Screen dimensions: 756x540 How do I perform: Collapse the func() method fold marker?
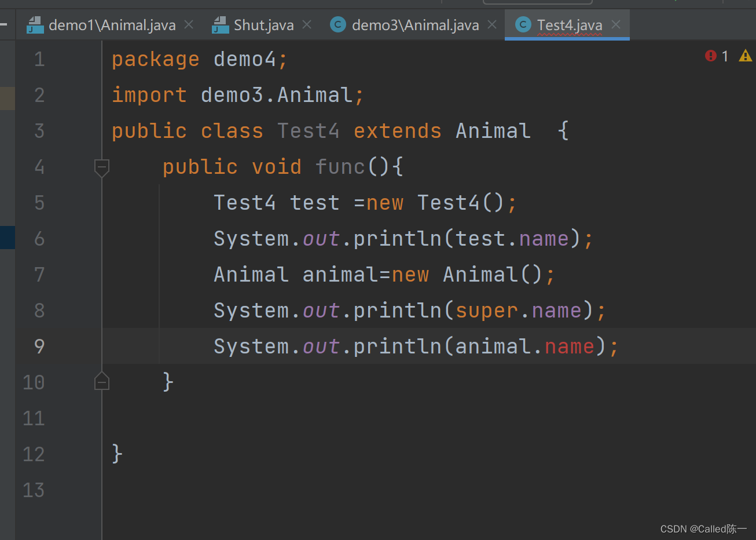pyautogui.click(x=102, y=168)
